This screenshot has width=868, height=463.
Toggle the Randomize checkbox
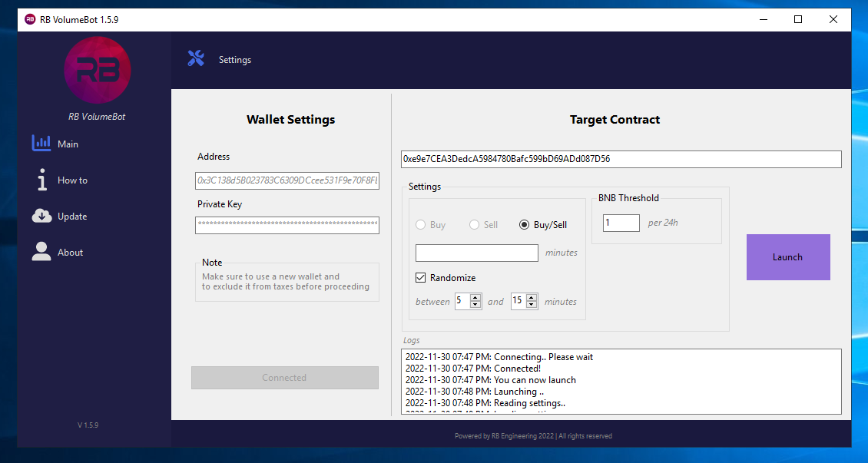pos(421,278)
